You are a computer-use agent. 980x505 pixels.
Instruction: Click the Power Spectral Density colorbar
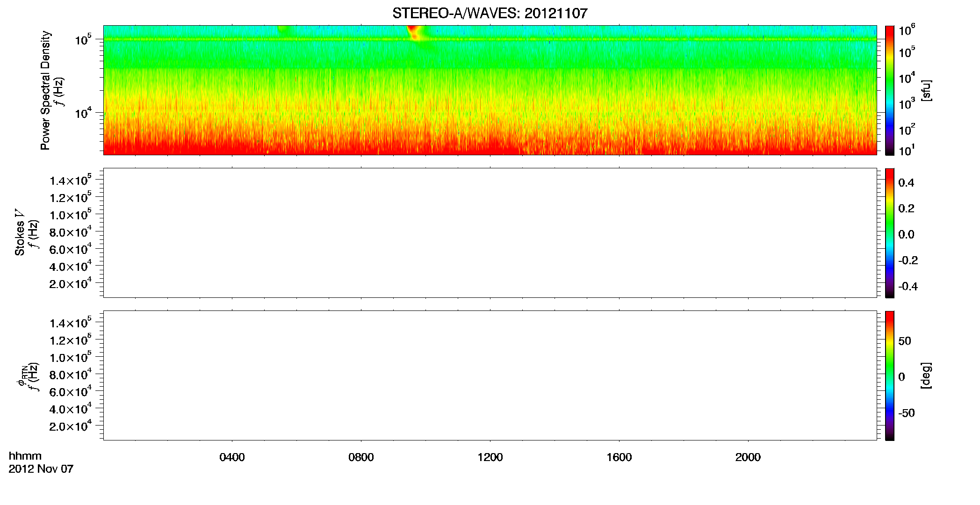click(x=889, y=90)
